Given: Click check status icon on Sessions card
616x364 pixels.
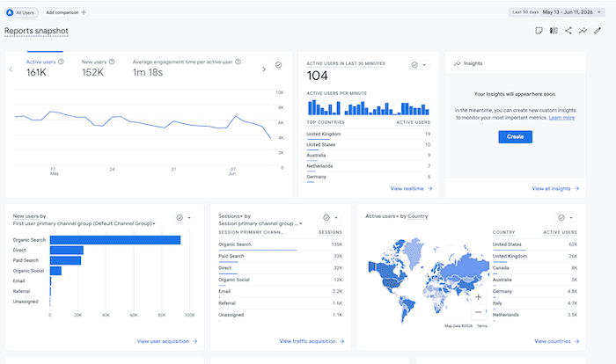Looking at the screenshot, I should coord(326,217).
